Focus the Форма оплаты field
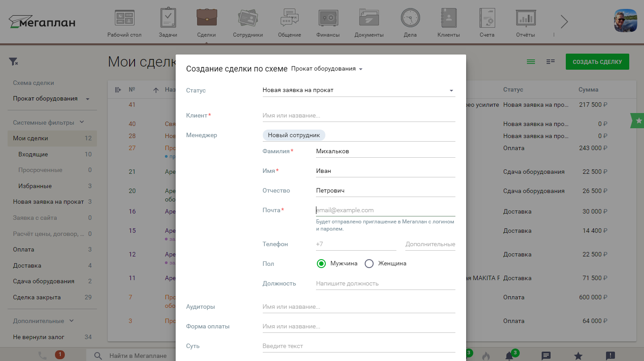 pos(359,327)
